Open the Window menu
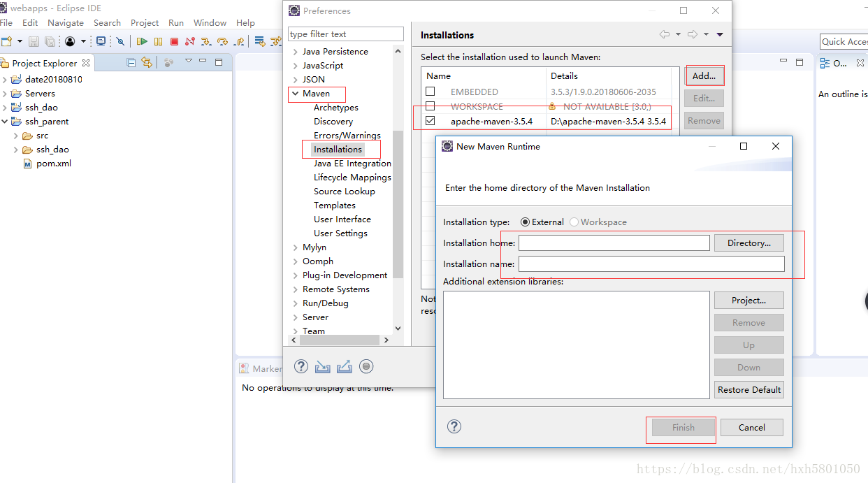This screenshot has height=483, width=868. tap(210, 23)
